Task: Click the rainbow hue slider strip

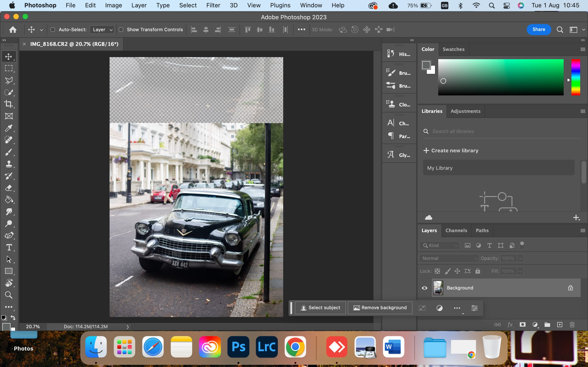Action: [575, 77]
